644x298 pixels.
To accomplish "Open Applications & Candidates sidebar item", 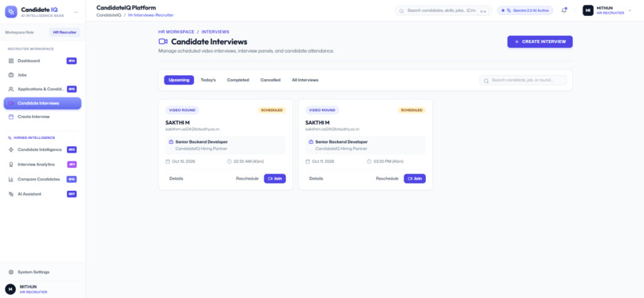I will 42,89.
